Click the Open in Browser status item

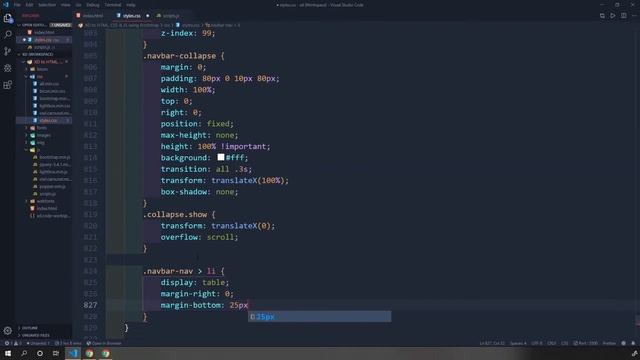pyautogui.click(x=104, y=343)
